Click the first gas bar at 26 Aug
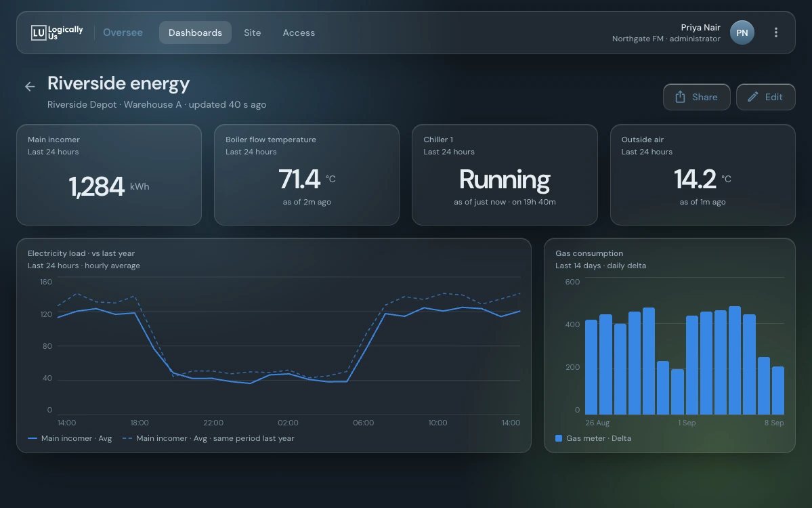 click(591, 367)
